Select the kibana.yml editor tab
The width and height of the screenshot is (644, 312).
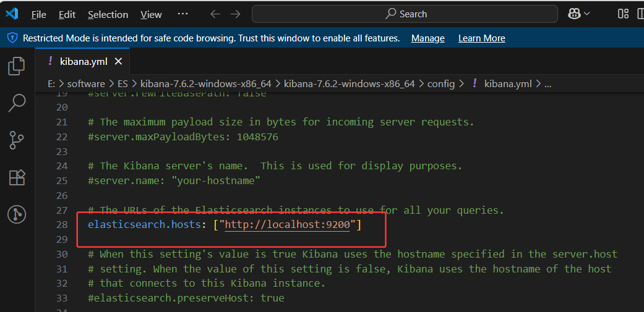tap(83, 62)
